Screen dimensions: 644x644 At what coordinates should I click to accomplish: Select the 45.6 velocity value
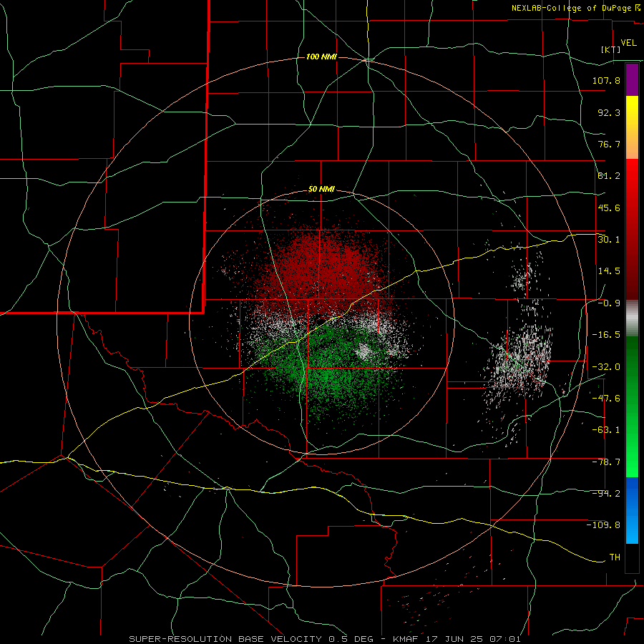(609, 208)
